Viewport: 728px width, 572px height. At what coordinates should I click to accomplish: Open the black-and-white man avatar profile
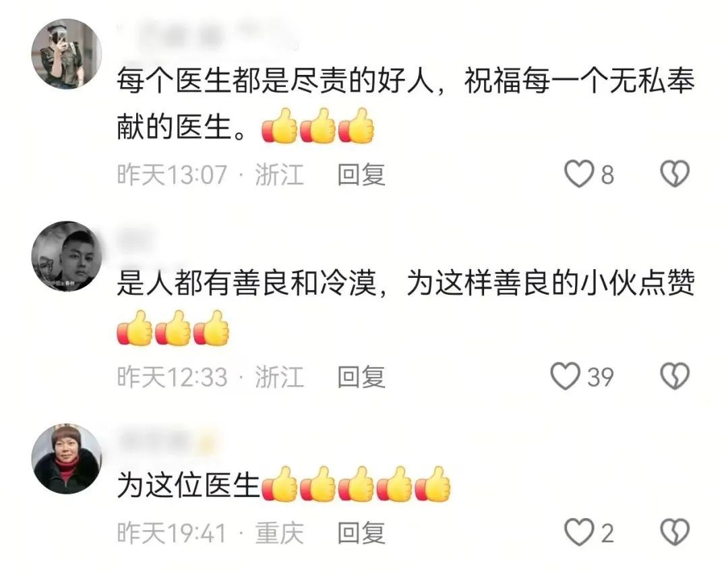[x=66, y=256]
